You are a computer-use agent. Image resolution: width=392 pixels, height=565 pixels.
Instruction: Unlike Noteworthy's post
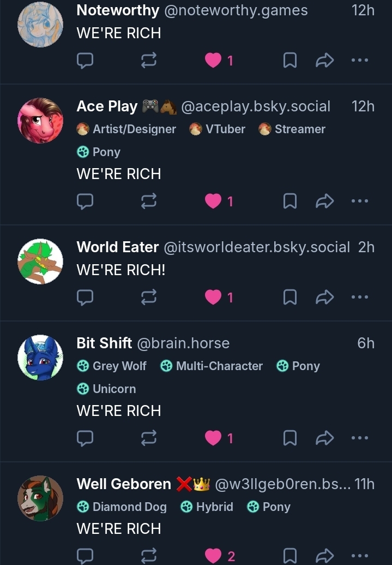pyautogui.click(x=213, y=61)
